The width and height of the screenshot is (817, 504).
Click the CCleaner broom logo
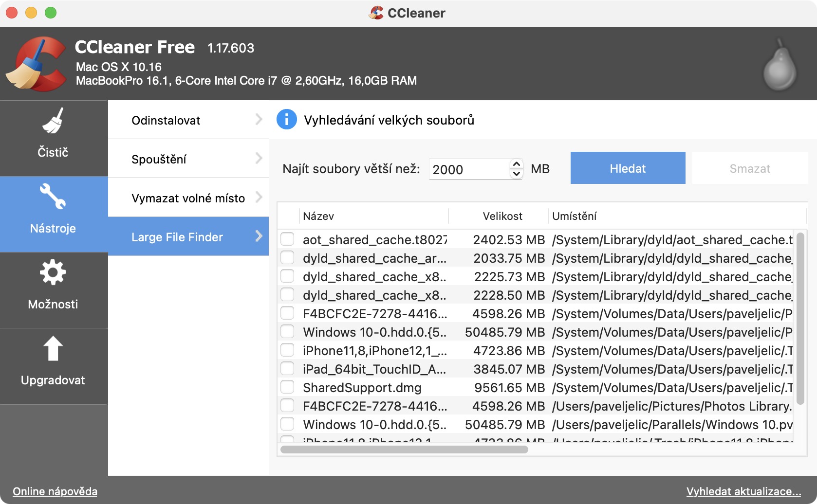tap(36, 64)
